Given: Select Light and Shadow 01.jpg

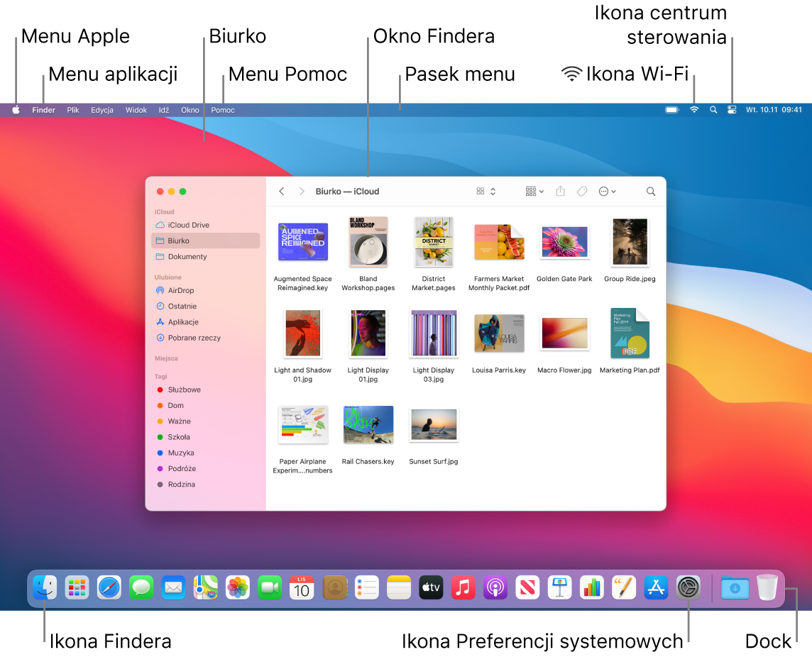Looking at the screenshot, I should tap(303, 333).
